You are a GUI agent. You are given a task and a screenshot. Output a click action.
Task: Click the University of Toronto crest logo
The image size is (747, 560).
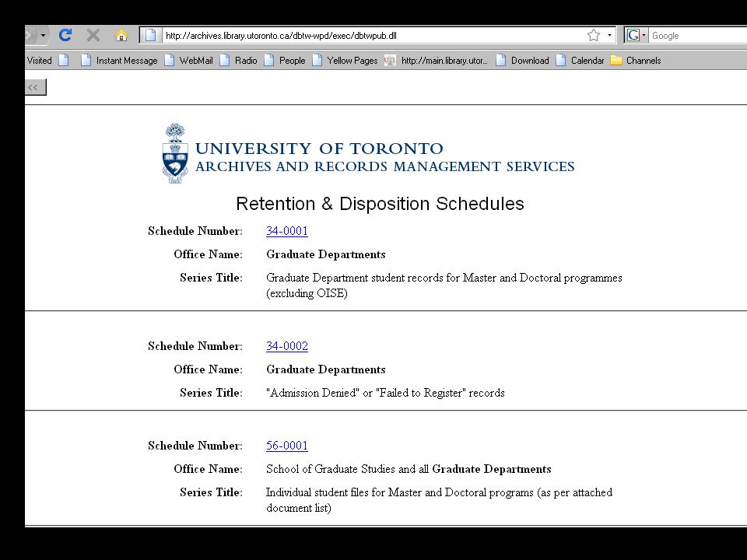[175, 153]
